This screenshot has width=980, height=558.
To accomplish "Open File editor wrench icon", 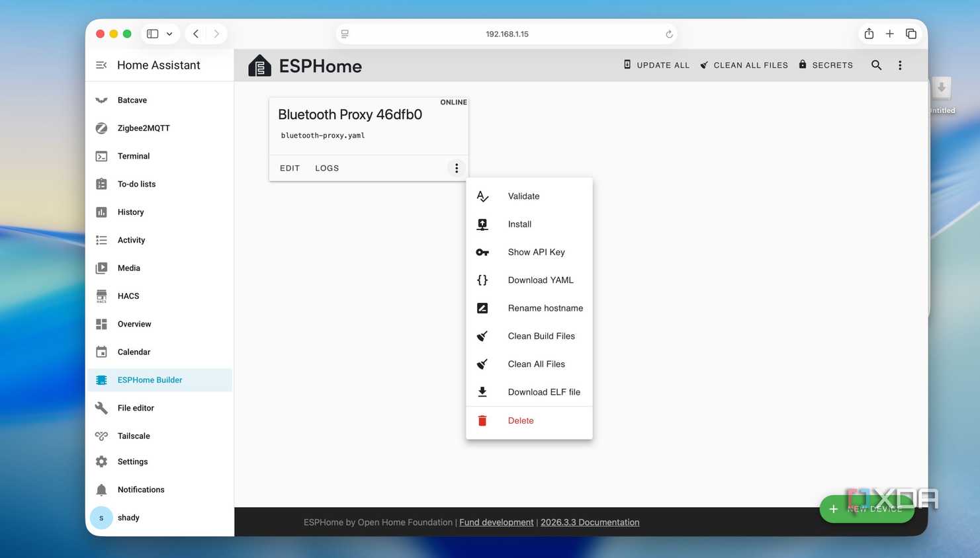I will (101, 408).
